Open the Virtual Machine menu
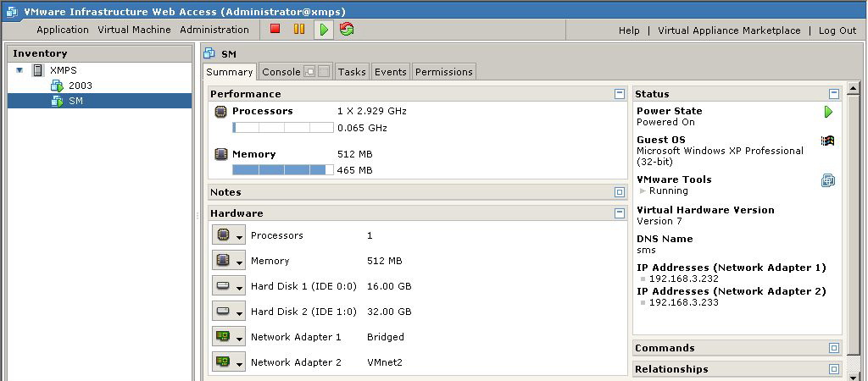Viewport: 868px width, 381px height. pyautogui.click(x=135, y=30)
